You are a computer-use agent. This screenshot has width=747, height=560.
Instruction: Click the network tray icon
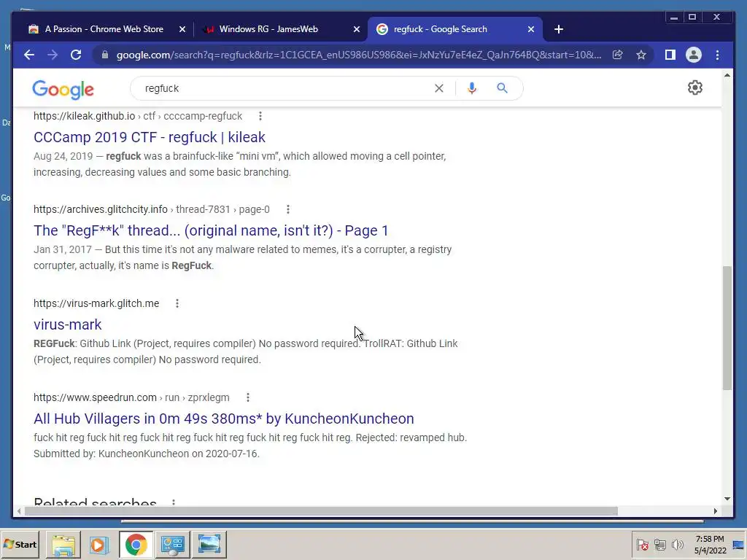pyautogui.click(x=659, y=544)
